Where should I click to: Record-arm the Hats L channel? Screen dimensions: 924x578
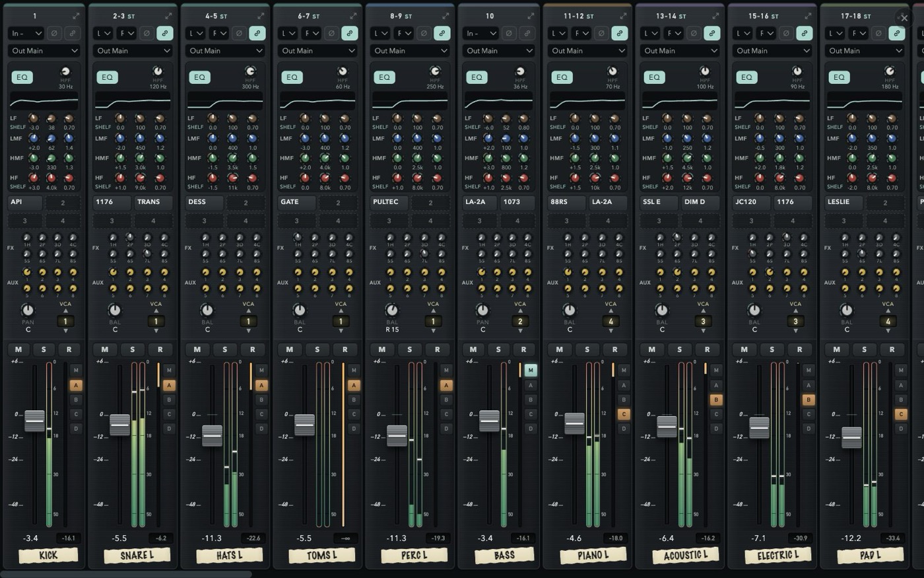coord(252,349)
